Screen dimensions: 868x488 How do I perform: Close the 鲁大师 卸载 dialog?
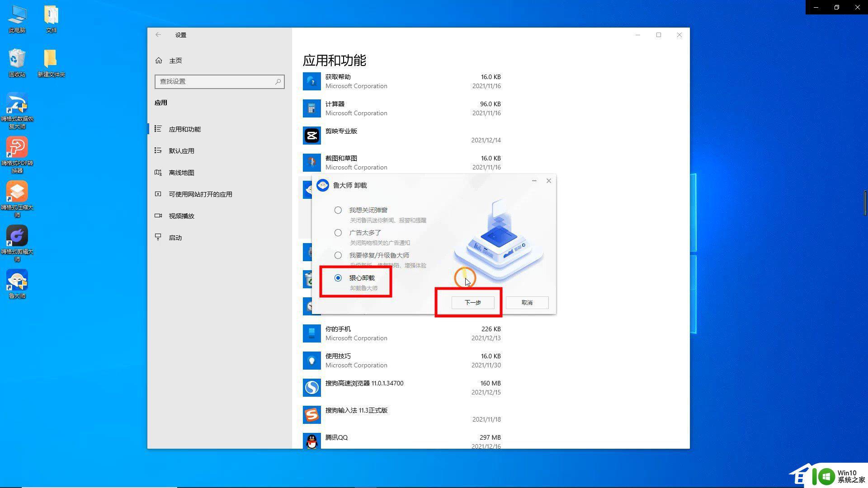[549, 181]
